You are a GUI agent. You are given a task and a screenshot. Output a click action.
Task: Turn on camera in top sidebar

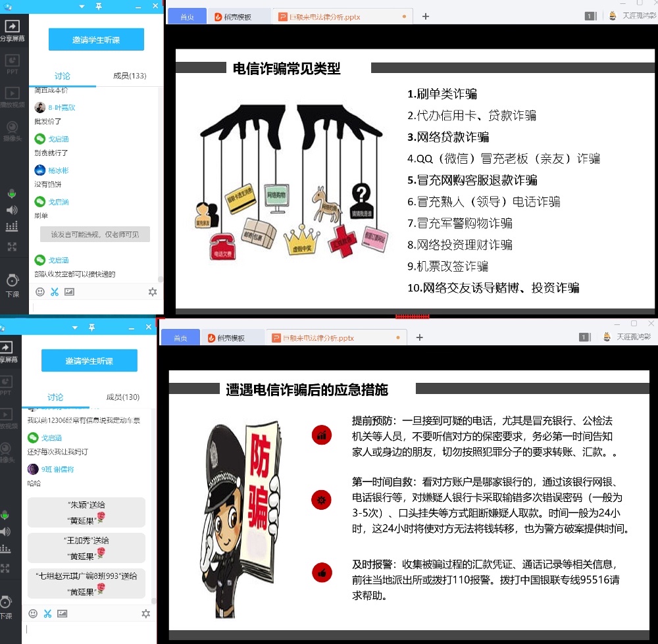tap(12, 128)
